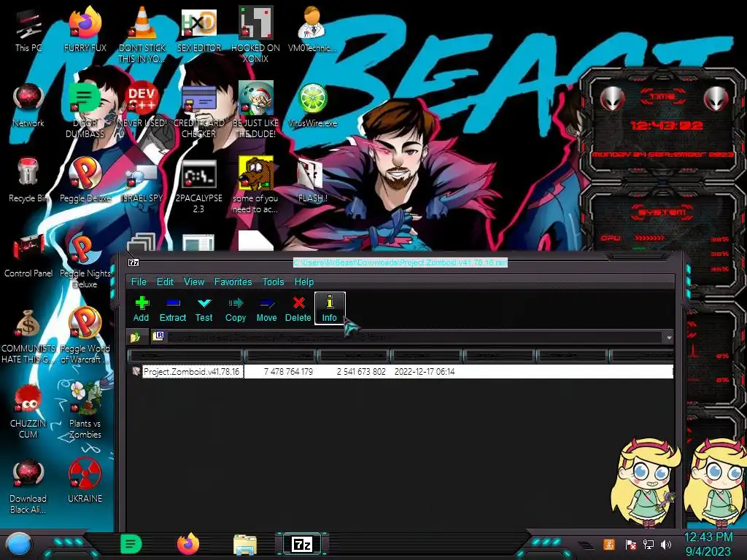747x560 pixels.
Task: Expand the address bar path dropdown
Action: 669,337
